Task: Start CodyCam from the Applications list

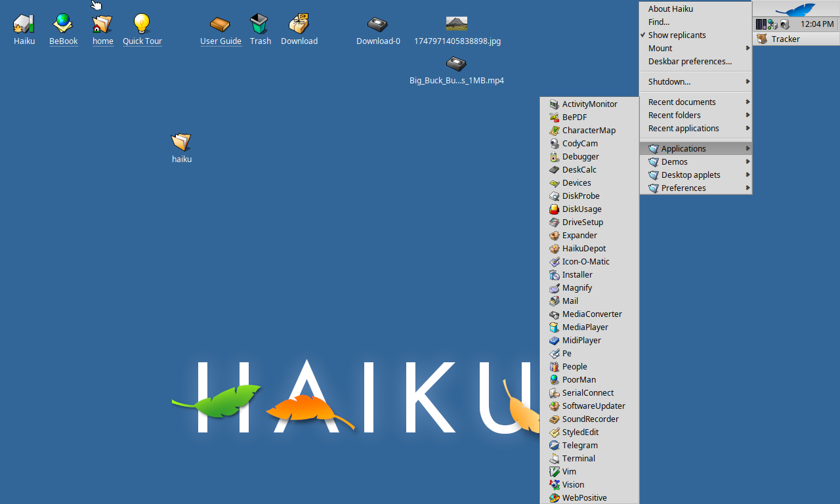Action: (589, 143)
